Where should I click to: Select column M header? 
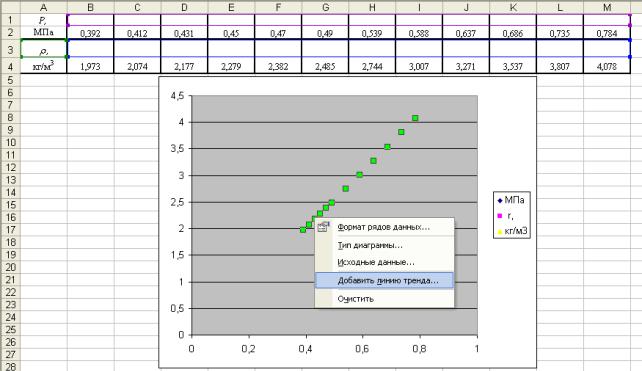[x=607, y=7]
